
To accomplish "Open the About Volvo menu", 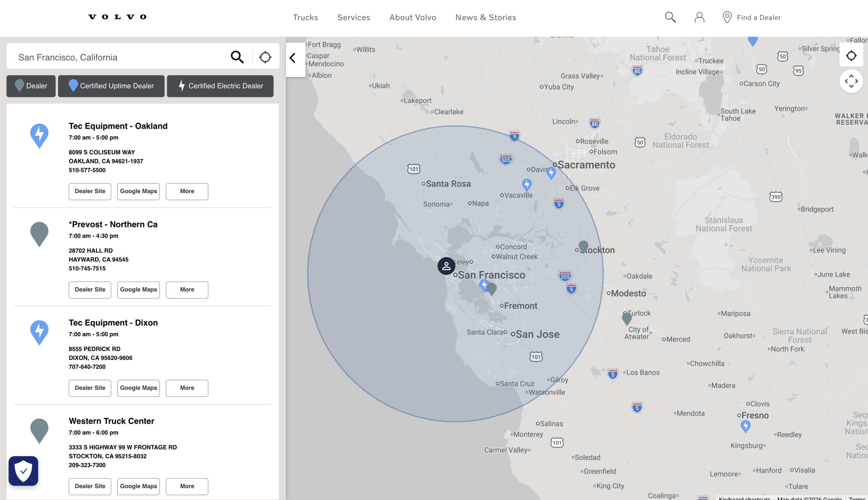I will [413, 17].
